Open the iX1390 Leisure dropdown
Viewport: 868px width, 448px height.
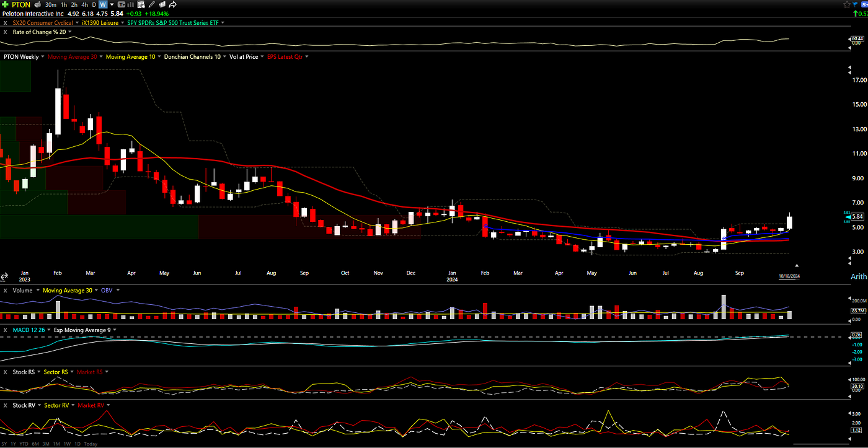click(123, 23)
